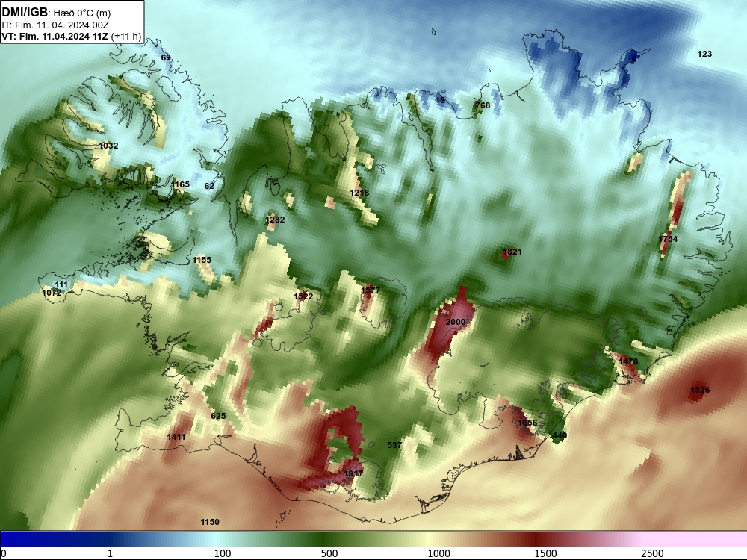Click the map value 537
The image size is (747, 560).
pyautogui.click(x=394, y=445)
